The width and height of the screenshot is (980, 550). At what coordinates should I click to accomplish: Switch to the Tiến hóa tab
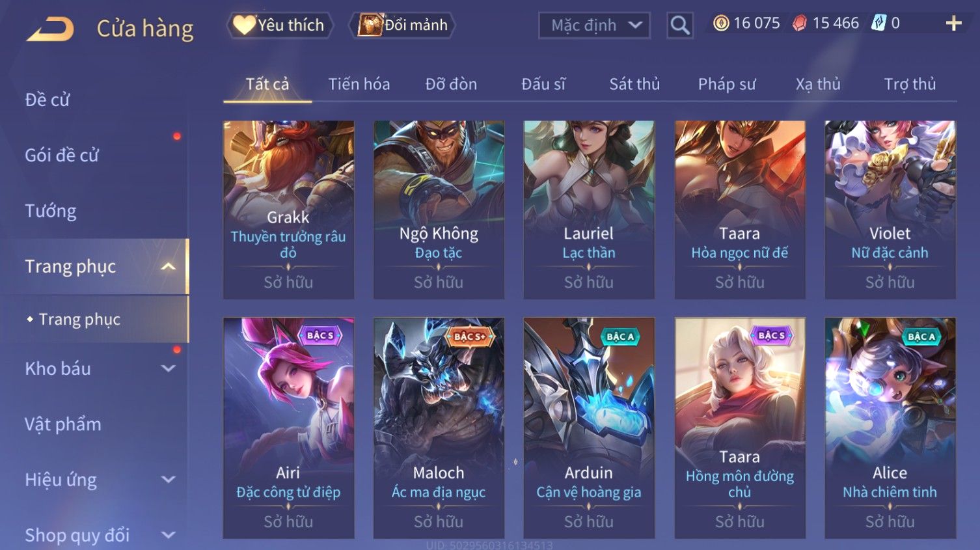359,84
